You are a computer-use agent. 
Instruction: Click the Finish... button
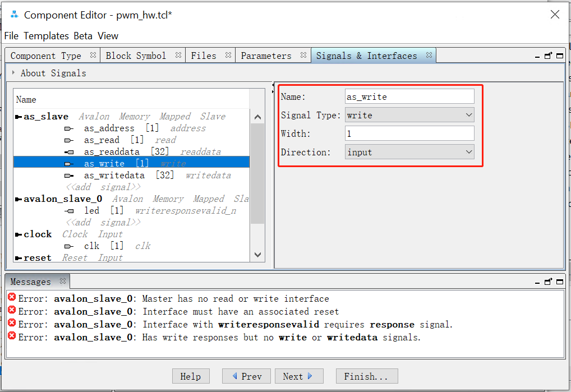(367, 376)
